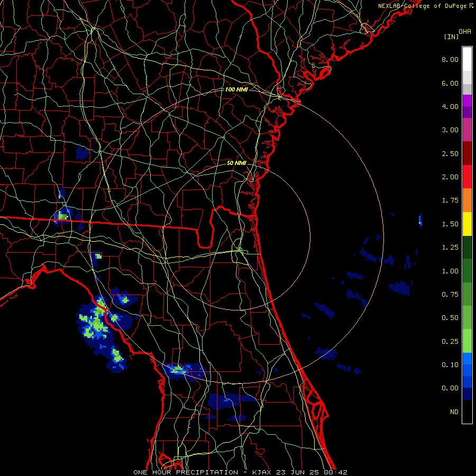
Task: Click the white swatch atop the precipitation legend
Action: pyautogui.click(x=467, y=59)
